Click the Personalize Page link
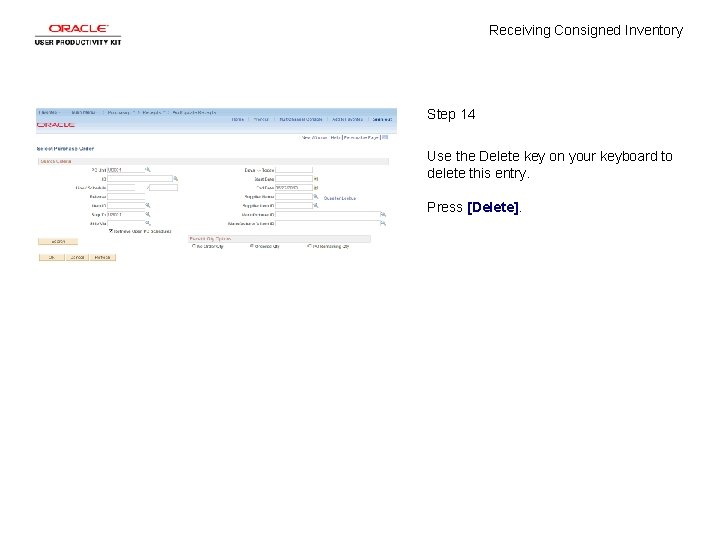Screen dimensions: 720x540 (x=361, y=138)
